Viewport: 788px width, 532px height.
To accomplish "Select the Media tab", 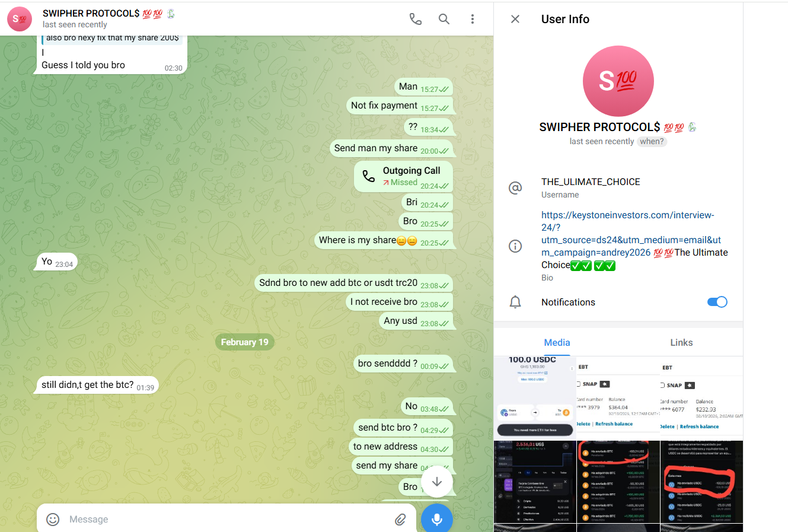I will (x=557, y=342).
